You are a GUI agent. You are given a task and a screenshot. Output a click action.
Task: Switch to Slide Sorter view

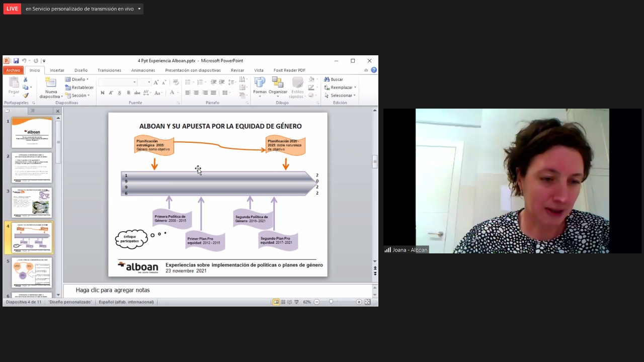click(283, 302)
